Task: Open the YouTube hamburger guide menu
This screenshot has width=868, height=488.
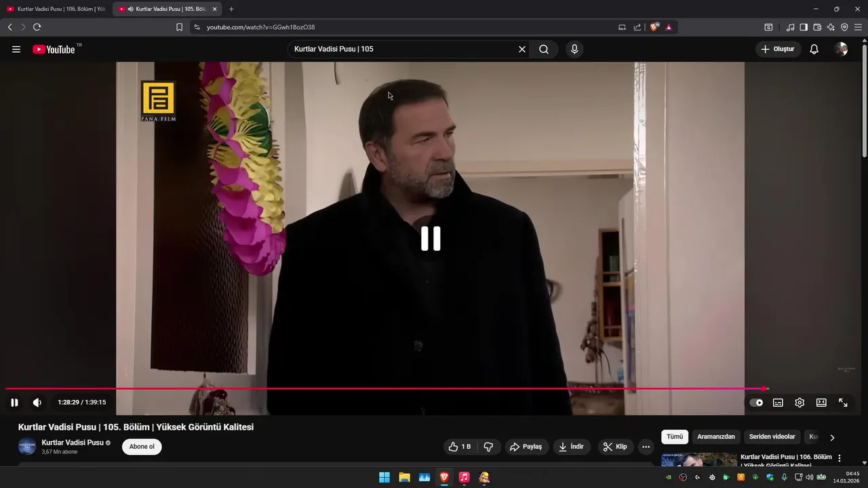Action: coord(16,49)
